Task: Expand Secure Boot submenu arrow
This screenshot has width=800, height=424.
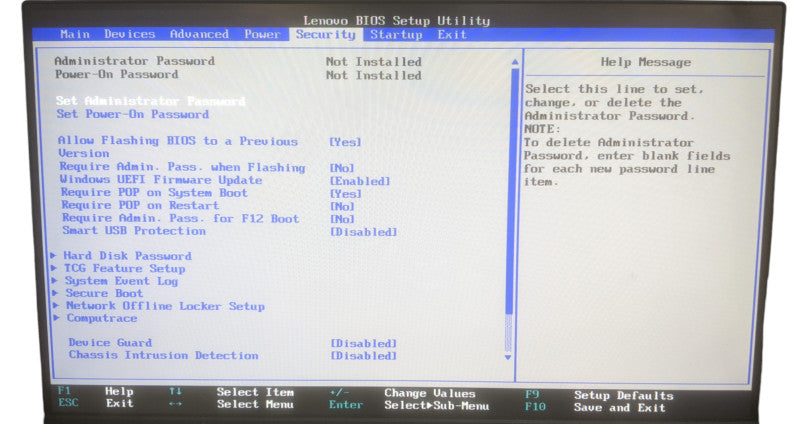Action: point(55,292)
